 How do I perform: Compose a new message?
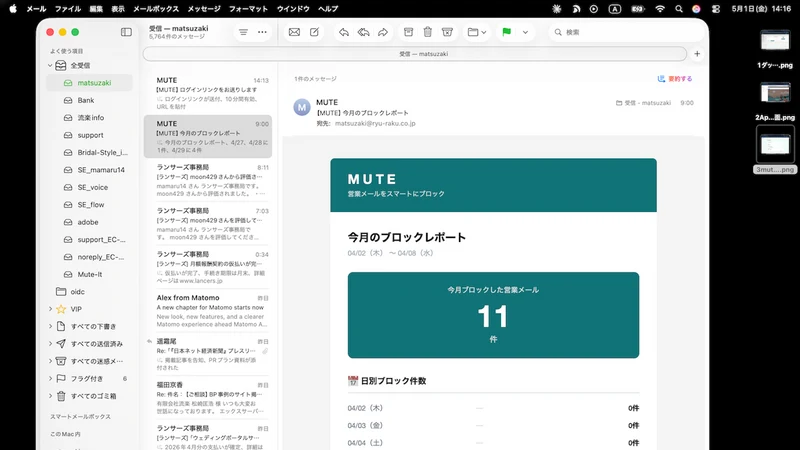point(314,32)
